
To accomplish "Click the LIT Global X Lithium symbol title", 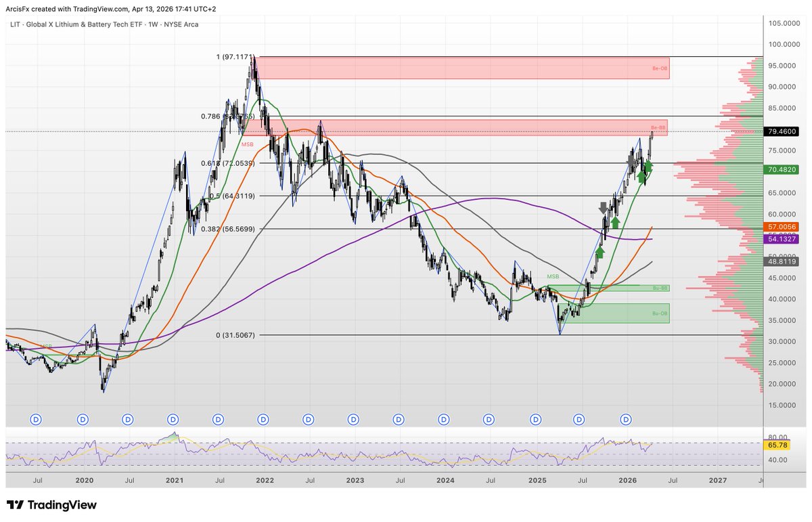I will click(104, 24).
